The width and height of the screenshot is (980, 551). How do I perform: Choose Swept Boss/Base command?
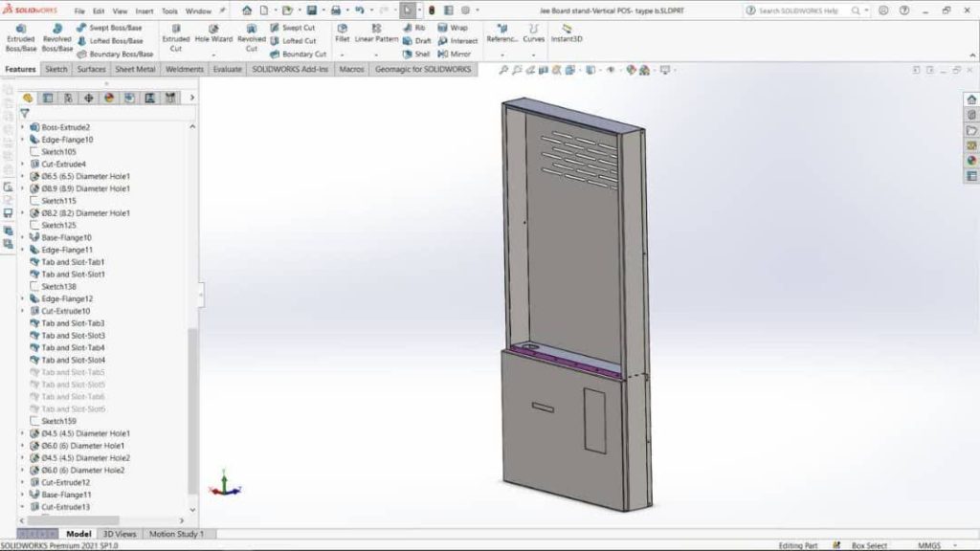(x=109, y=28)
